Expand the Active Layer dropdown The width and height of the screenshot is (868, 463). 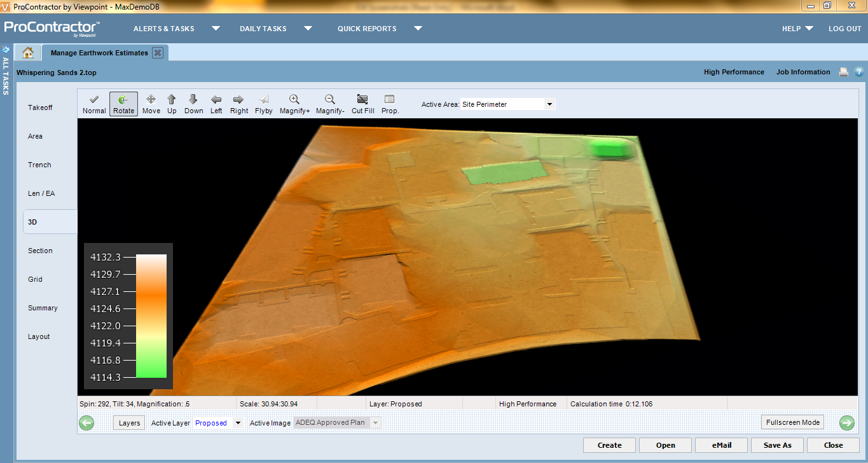tap(238, 423)
